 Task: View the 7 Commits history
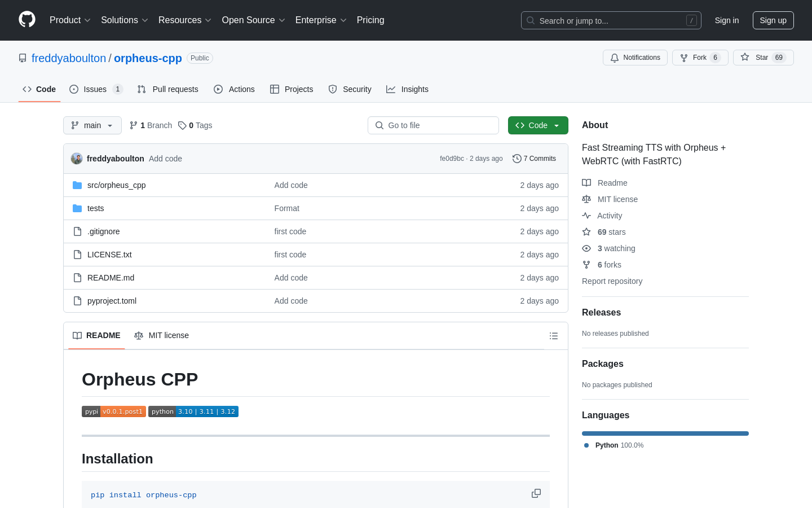click(535, 159)
